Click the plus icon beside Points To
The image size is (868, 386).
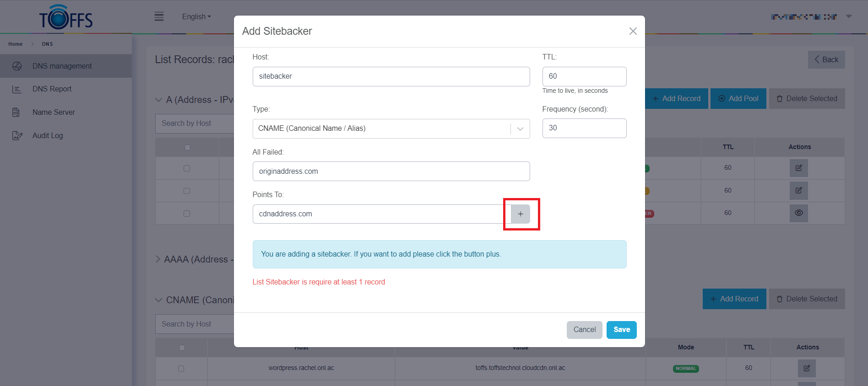(521, 214)
